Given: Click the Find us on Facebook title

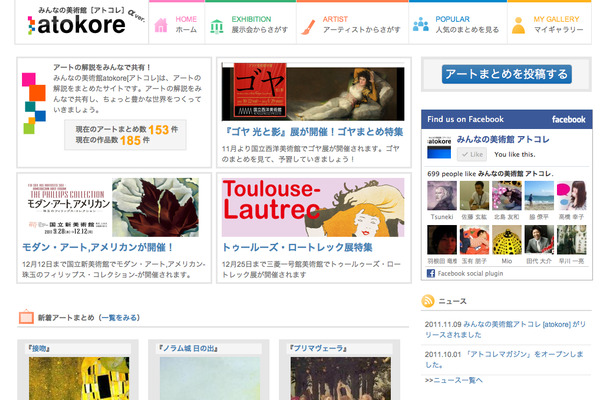Looking at the screenshot, I should click(465, 119).
